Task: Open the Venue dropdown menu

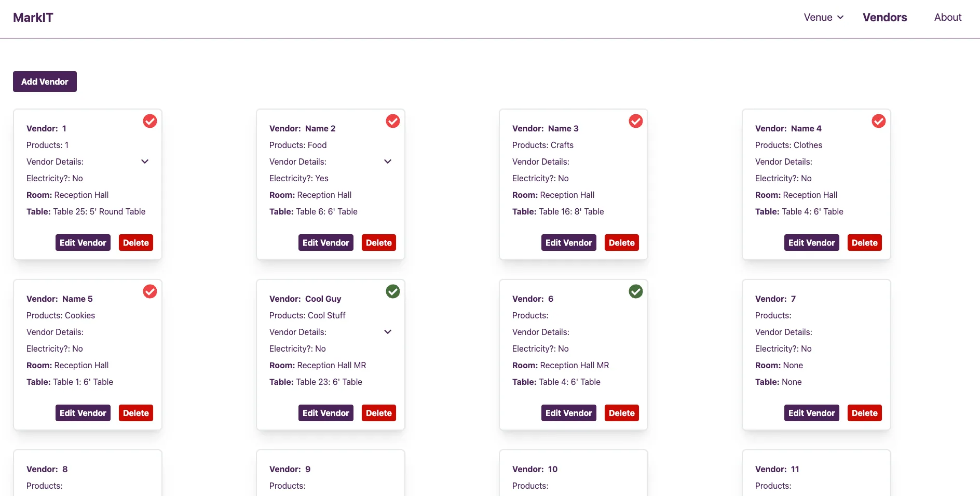Action: coord(823,17)
